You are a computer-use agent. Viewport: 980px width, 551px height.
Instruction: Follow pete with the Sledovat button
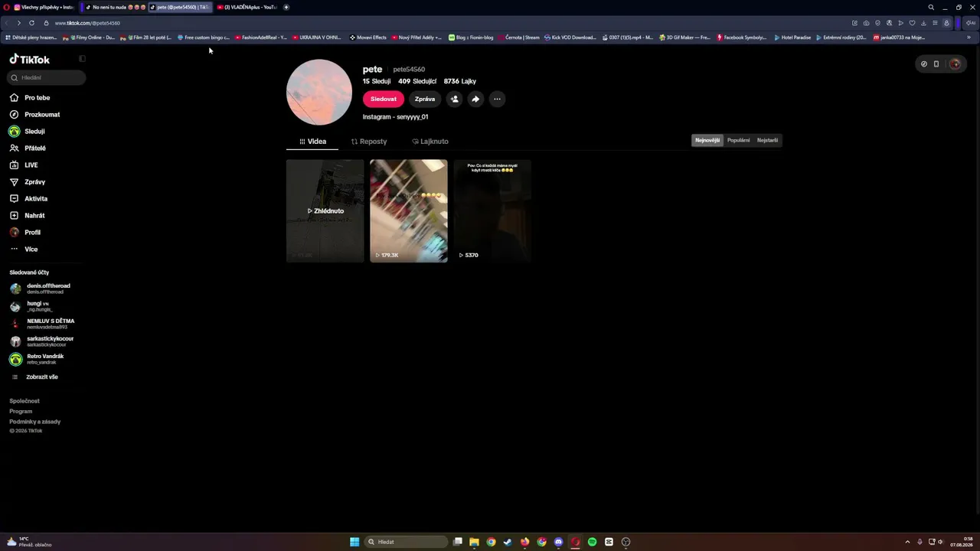pos(383,99)
